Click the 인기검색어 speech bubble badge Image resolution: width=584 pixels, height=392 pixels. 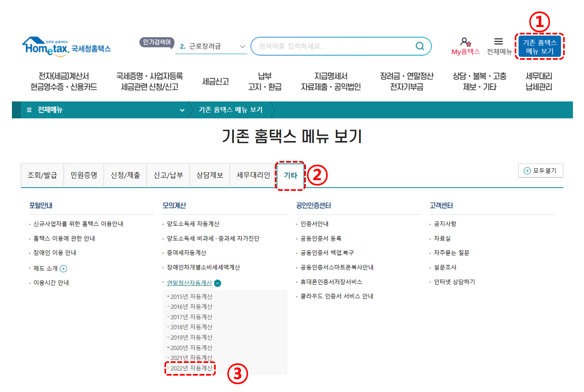(x=157, y=43)
